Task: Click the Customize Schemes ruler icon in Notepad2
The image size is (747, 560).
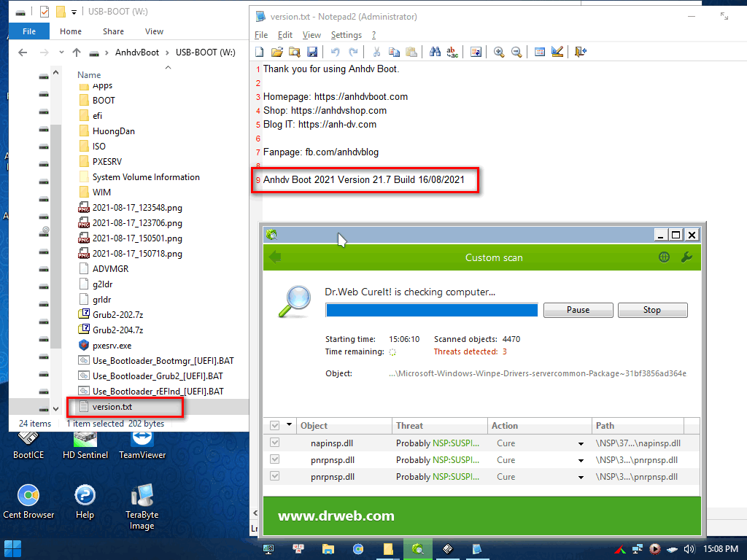Action: (557, 52)
